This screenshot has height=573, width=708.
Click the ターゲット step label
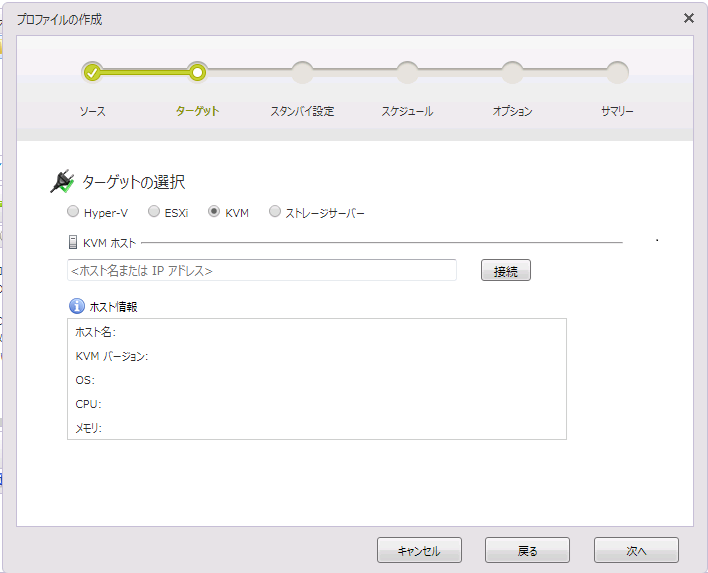(x=197, y=111)
